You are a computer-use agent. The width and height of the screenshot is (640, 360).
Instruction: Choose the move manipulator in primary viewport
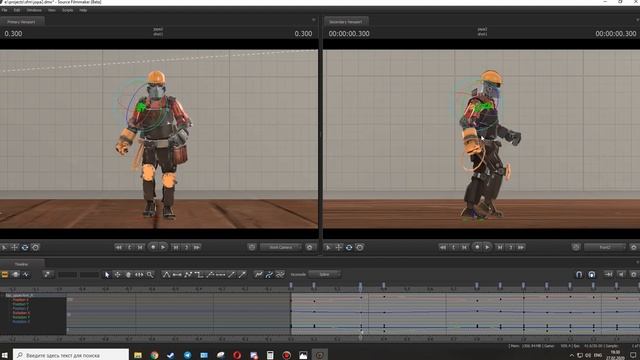tap(14, 247)
